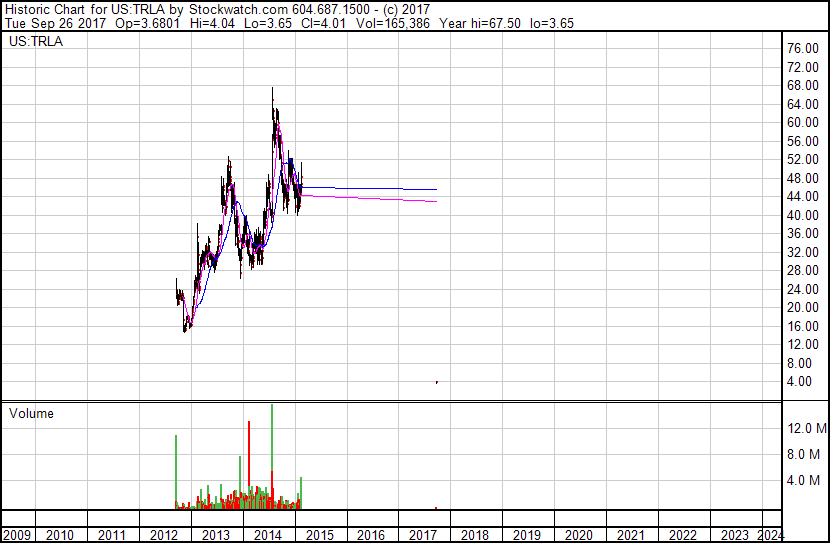The width and height of the screenshot is (830, 543).
Task: Click the 28.00 price axis label
Action: (802, 270)
